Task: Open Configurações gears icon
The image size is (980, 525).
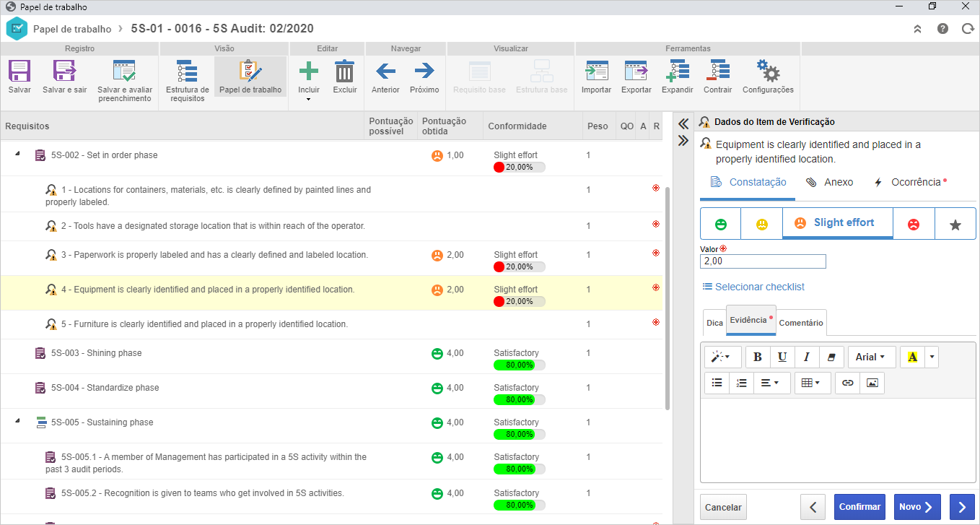Action: tap(768, 71)
